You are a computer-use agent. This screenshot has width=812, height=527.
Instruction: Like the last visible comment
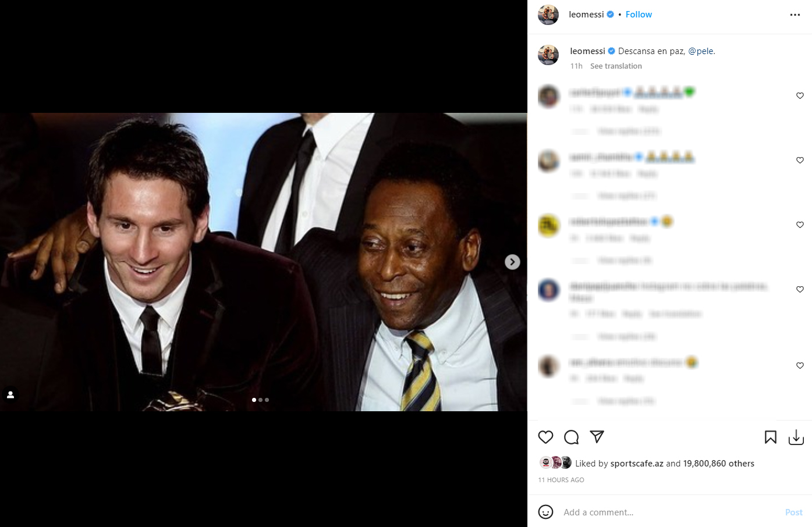point(800,365)
